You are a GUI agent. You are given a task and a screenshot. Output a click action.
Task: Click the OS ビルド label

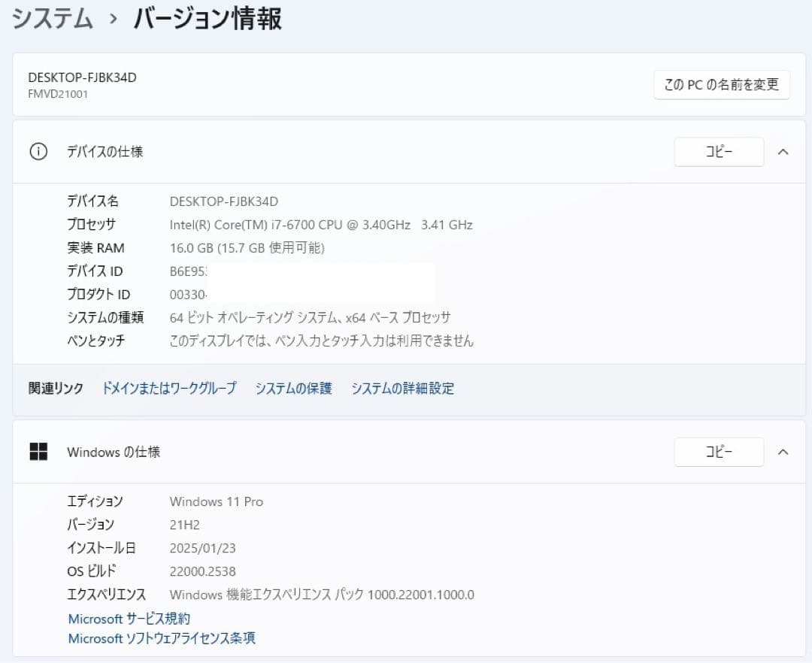click(x=91, y=571)
